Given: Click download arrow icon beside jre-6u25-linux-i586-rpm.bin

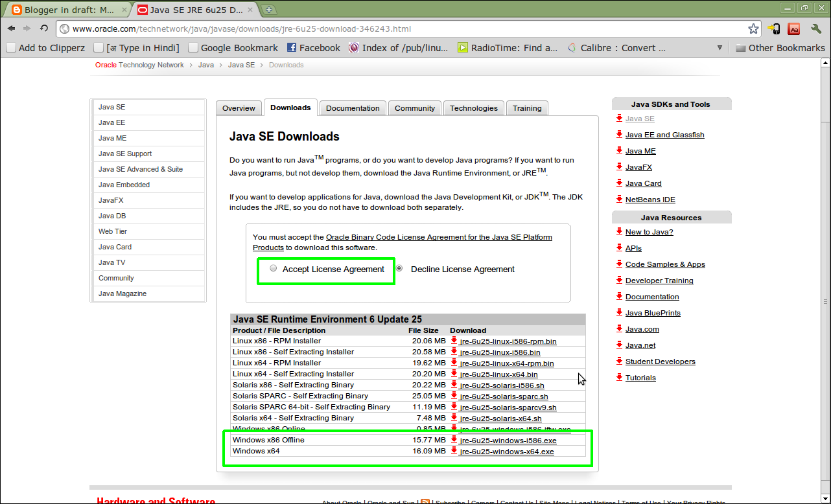Looking at the screenshot, I should (454, 341).
